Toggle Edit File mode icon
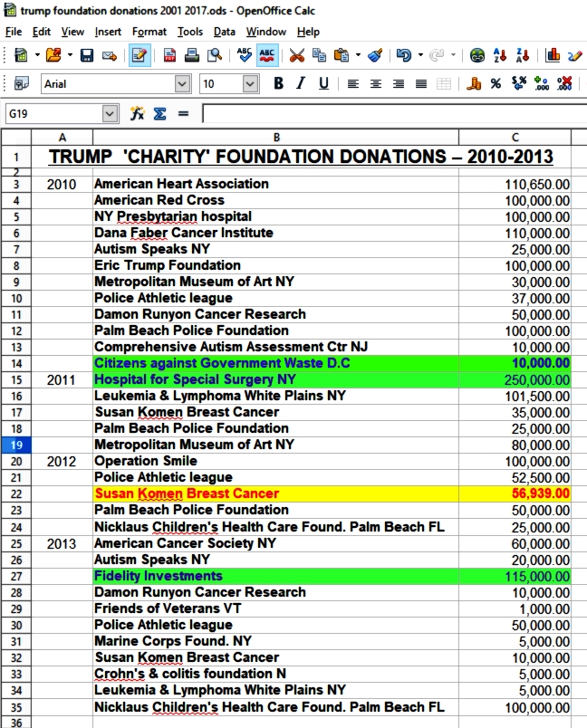 tap(140, 56)
